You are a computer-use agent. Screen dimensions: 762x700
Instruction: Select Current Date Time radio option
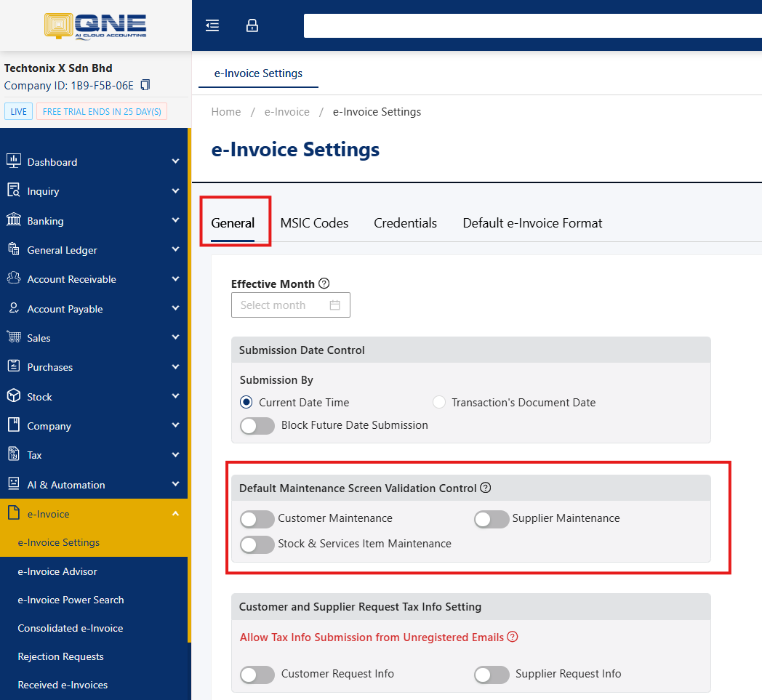[x=246, y=402]
